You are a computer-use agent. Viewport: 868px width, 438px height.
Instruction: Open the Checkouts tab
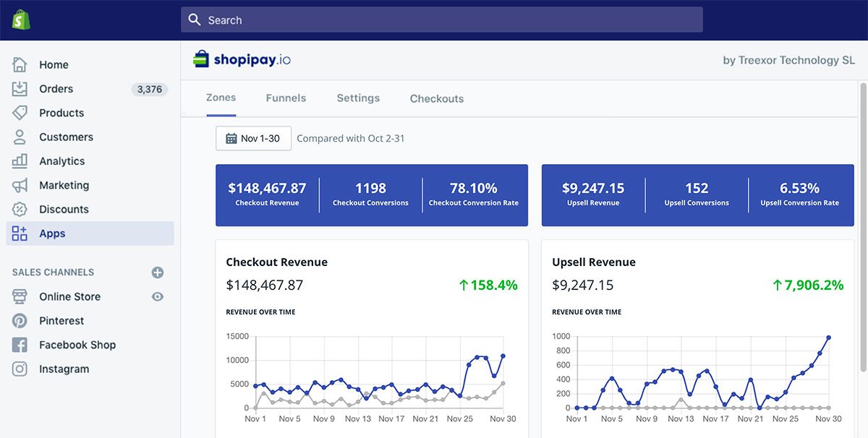click(x=436, y=98)
